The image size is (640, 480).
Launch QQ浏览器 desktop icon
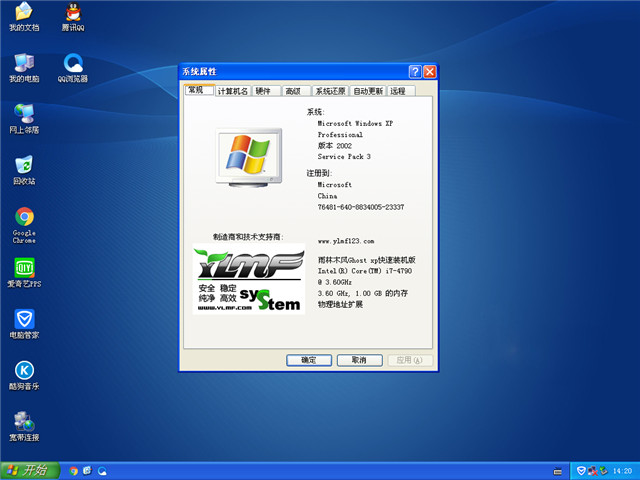73,68
